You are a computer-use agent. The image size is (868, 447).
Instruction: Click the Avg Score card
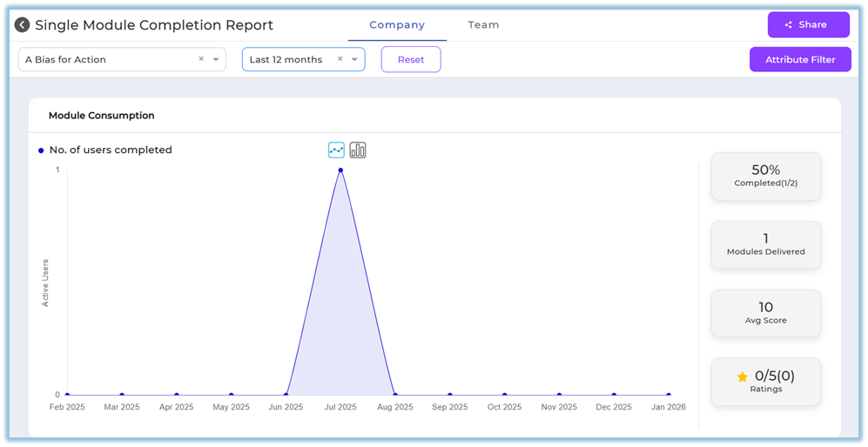(x=765, y=313)
